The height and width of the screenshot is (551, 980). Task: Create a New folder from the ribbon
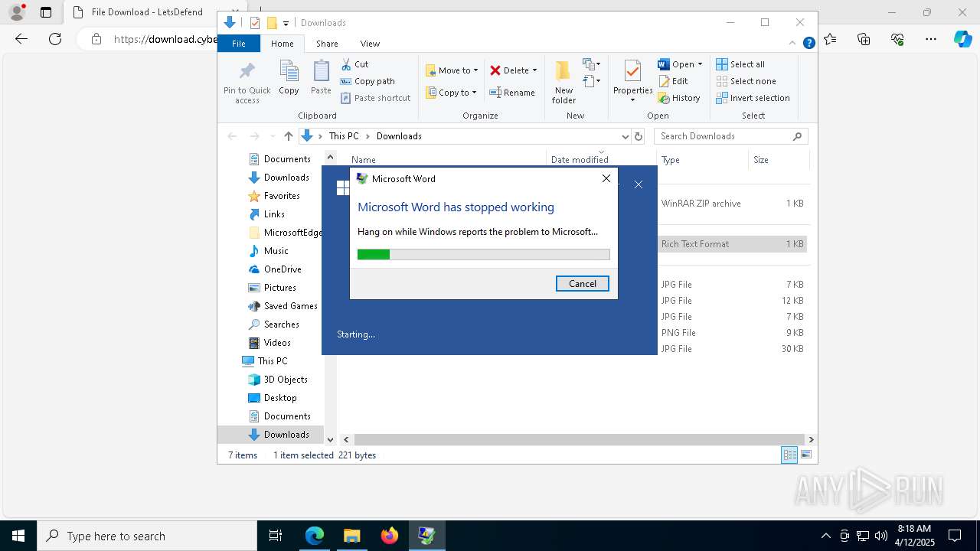click(x=563, y=82)
